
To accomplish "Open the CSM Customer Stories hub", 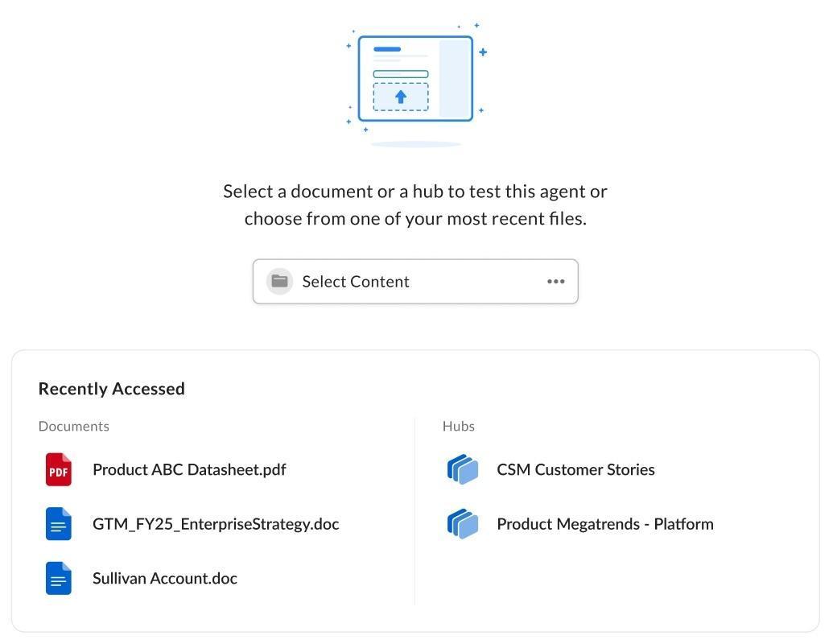I will point(575,470).
